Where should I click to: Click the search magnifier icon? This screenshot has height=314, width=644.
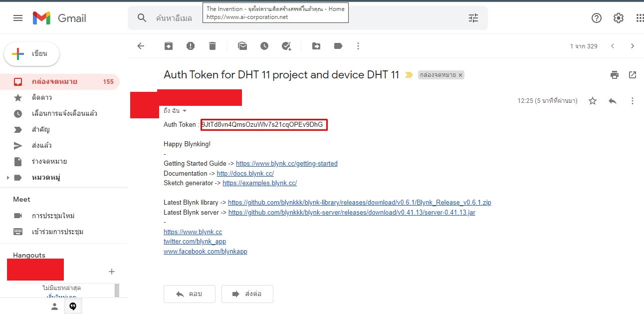click(x=142, y=18)
